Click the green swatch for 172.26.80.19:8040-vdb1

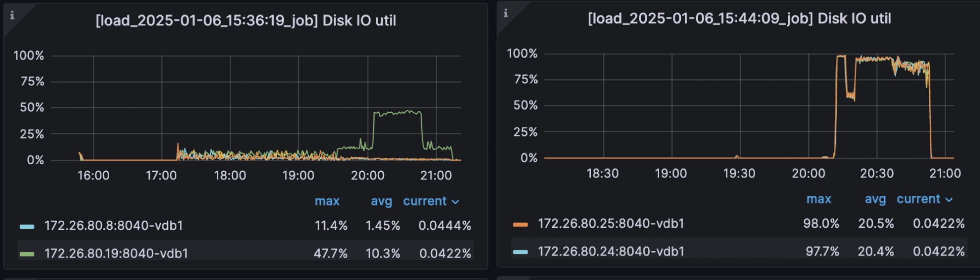coord(27,254)
